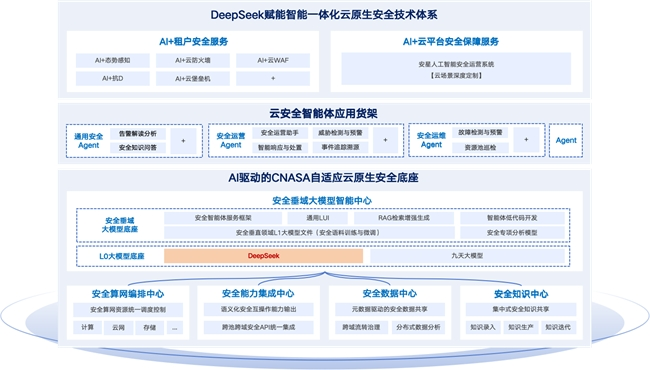Image resolution: width=650 pixels, height=370 pixels.
Task: Select the 安星人工智能安全运营系统 panel
Action: (456, 69)
